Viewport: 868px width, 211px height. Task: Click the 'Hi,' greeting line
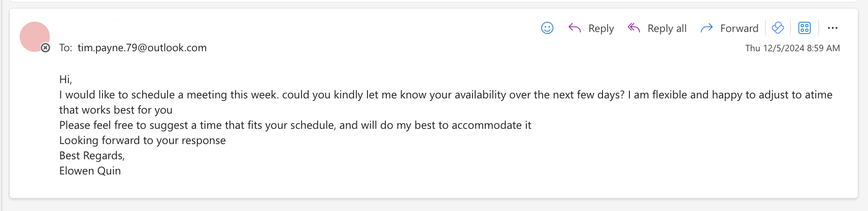tap(65, 80)
